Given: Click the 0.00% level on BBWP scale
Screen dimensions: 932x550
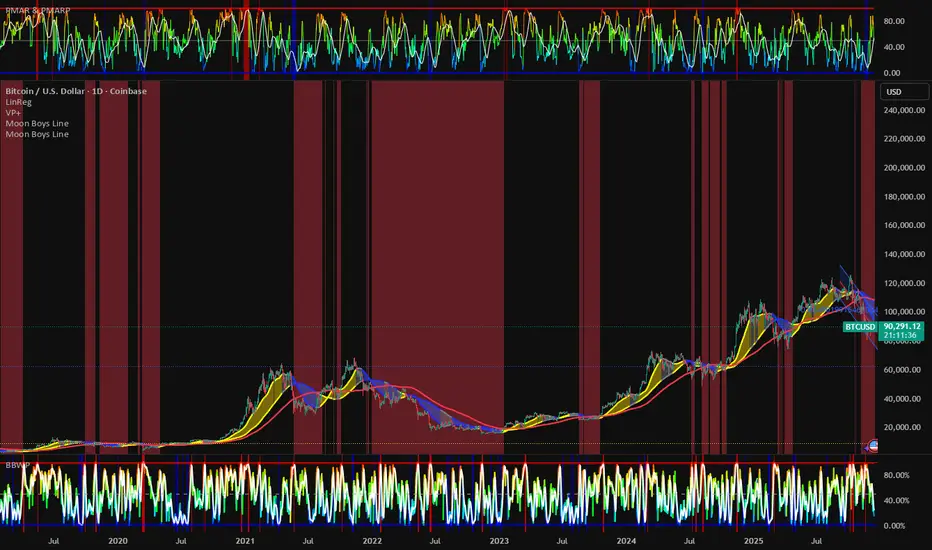Looking at the screenshot, I should (895, 526).
